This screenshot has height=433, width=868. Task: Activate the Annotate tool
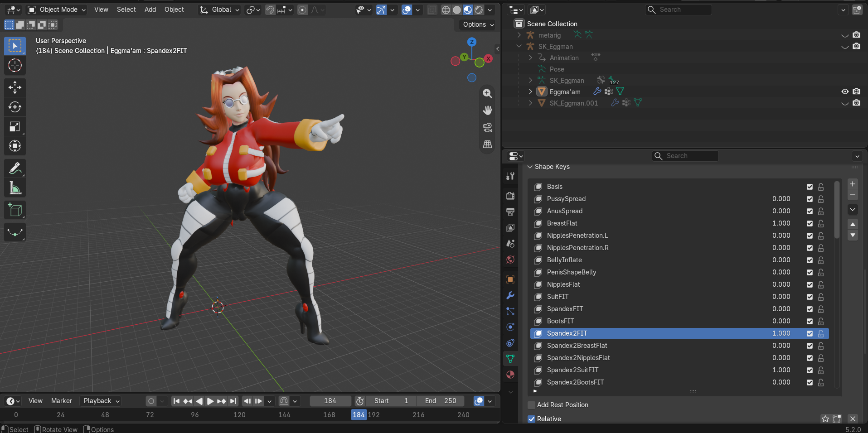tap(15, 168)
